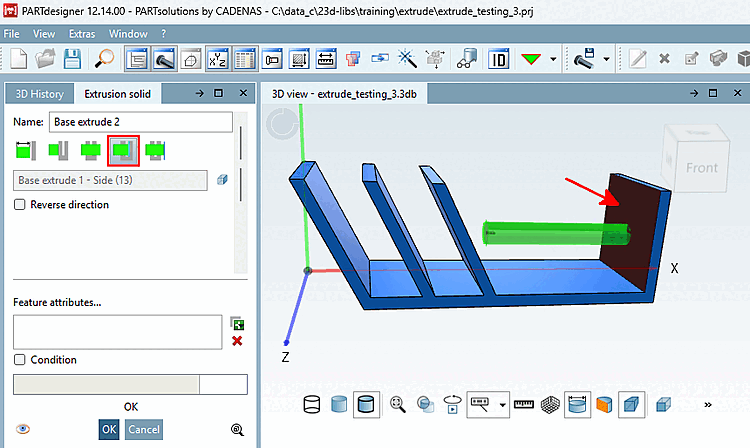Enable the Condition checkbox
The image size is (750, 448).
(20, 360)
